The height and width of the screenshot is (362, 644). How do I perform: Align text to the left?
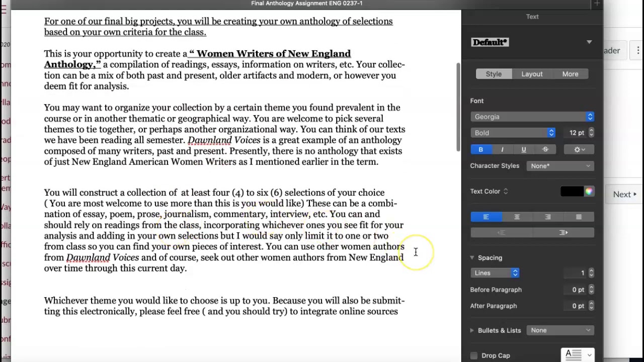[486, 217]
